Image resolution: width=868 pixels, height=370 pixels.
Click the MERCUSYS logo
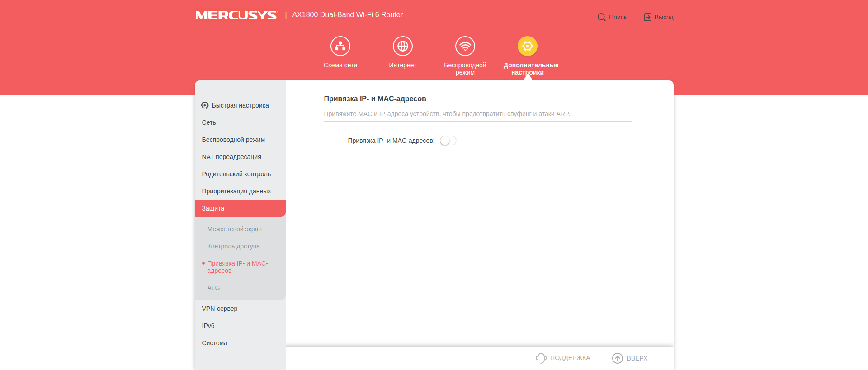click(236, 15)
